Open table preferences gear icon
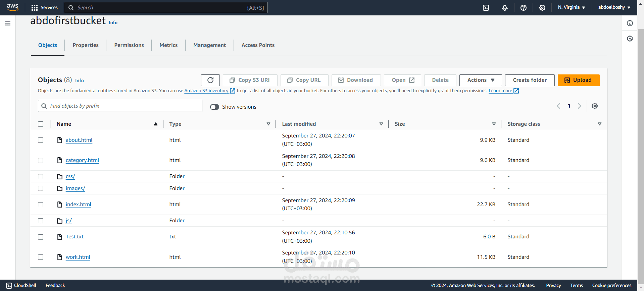The height and width of the screenshot is (291, 644). [595, 106]
